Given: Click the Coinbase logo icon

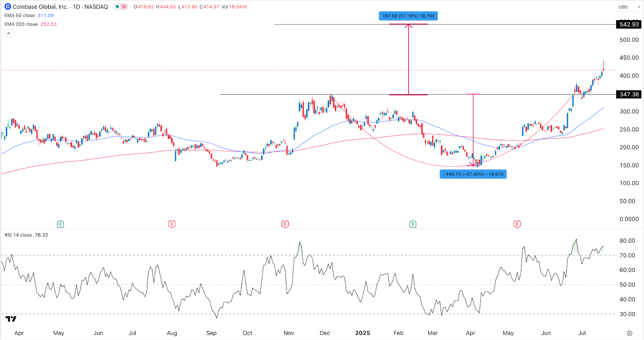Looking at the screenshot, I should [x=8, y=7].
